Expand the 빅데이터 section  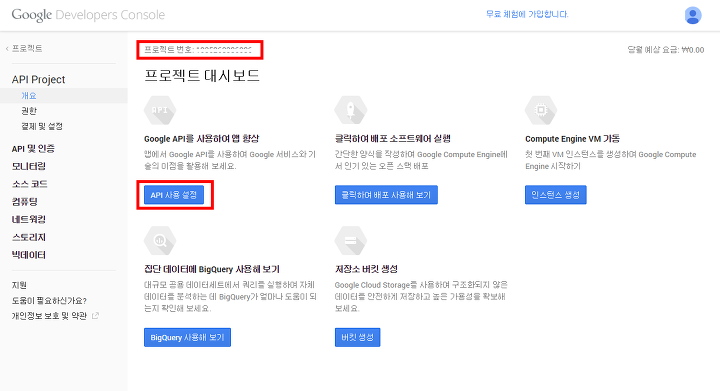(28, 255)
